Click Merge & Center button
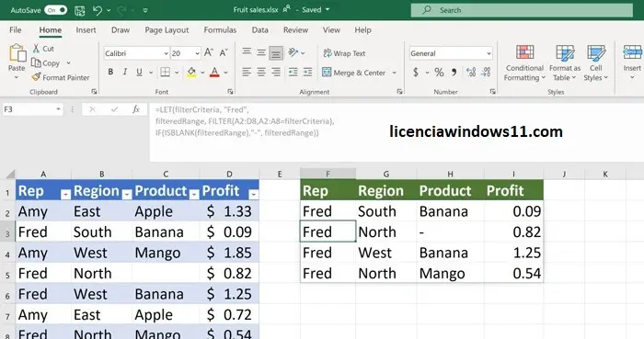This screenshot has width=644, height=339. [354, 73]
